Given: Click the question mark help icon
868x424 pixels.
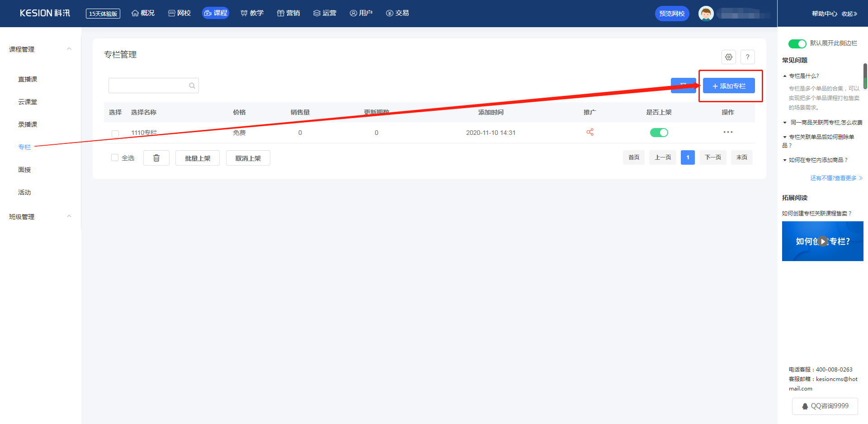Looking at the screenshot, I should (747, 57).
